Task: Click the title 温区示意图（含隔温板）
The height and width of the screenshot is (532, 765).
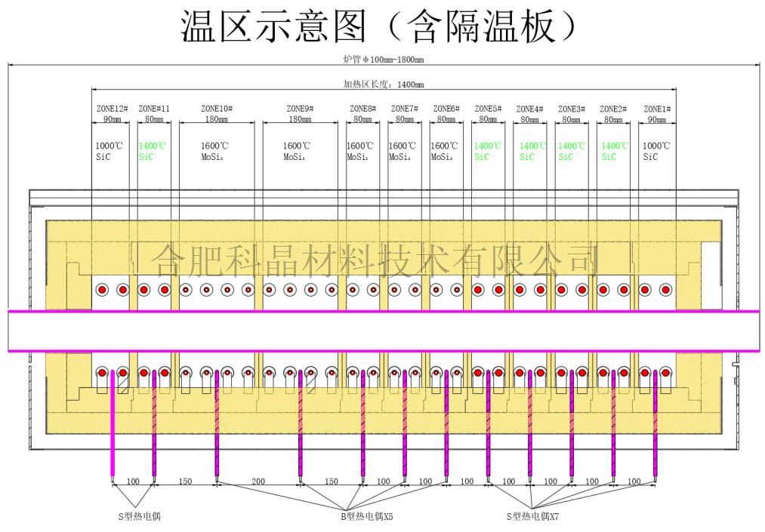Action: (383, 26)
